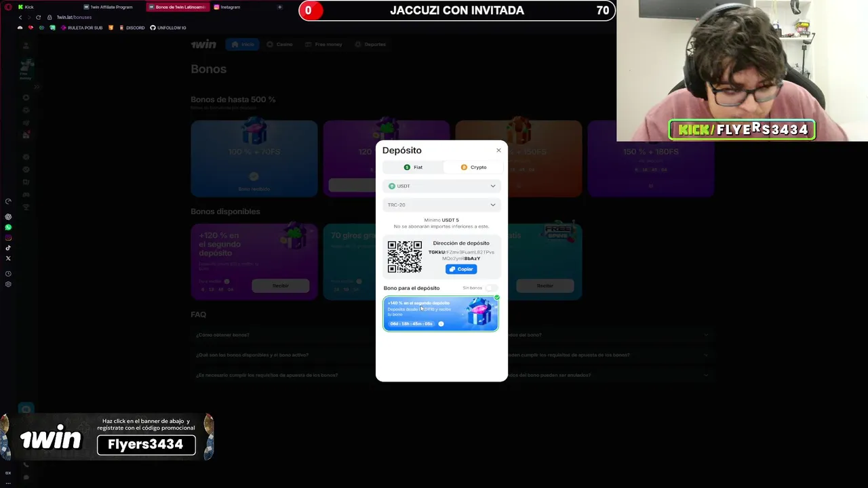Open the orange HTML5 bookmark icon
Viewport: 868px width, 488px height.
click(x=111, y=28)
